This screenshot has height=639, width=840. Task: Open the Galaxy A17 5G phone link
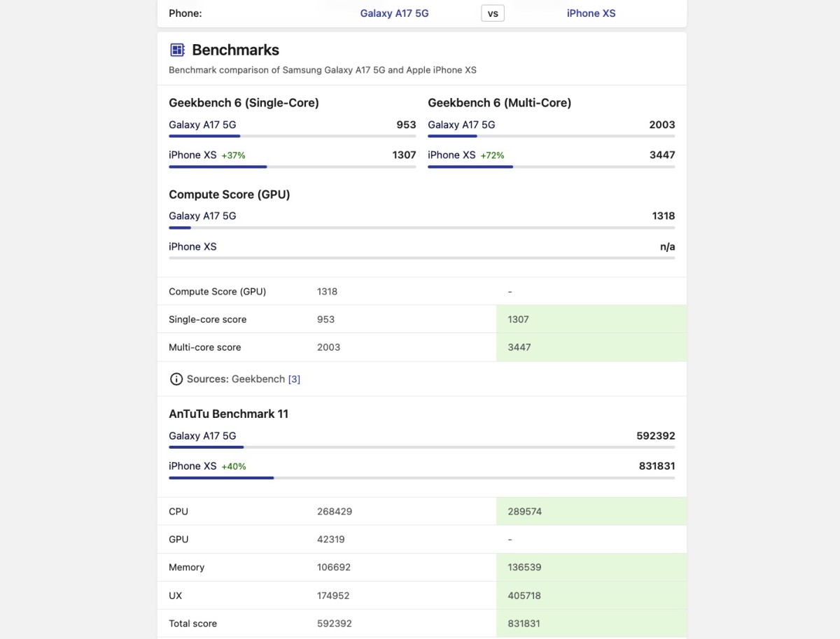pyautogui.click(x=394, y=13)
